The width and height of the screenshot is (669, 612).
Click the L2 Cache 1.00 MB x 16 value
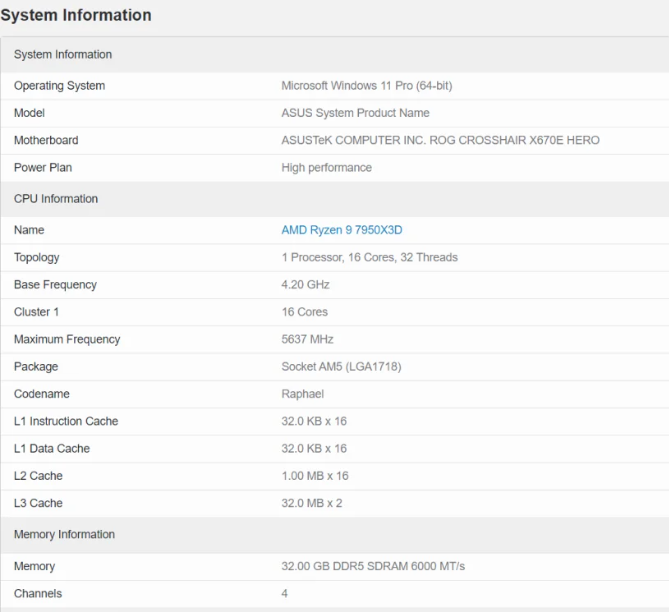(x=315, y=476)
